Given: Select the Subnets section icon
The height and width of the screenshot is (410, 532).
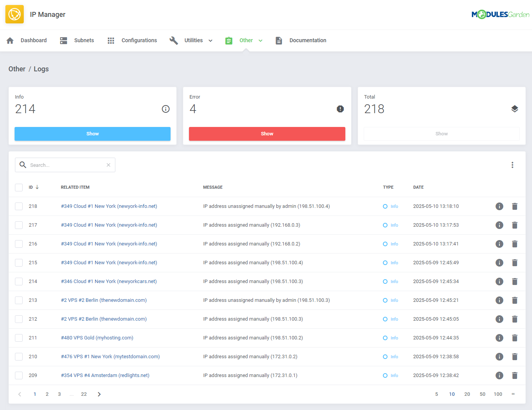Looking at the screenshot, I should pyautogui.click(x=63, y=40).
